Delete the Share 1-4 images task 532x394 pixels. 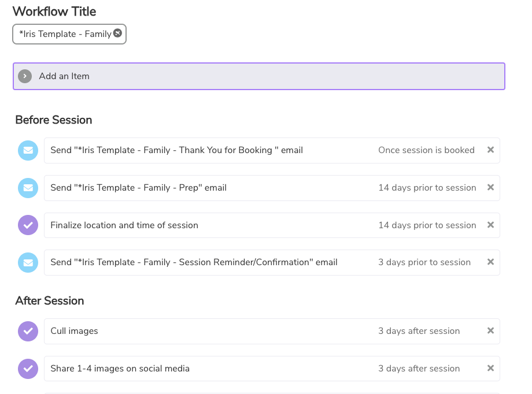coord(490,368)
